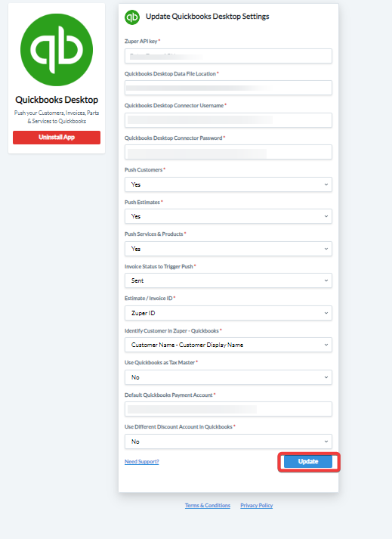Focus the Zuper API key field
This screenshot has width=392, height=539.
228,56
